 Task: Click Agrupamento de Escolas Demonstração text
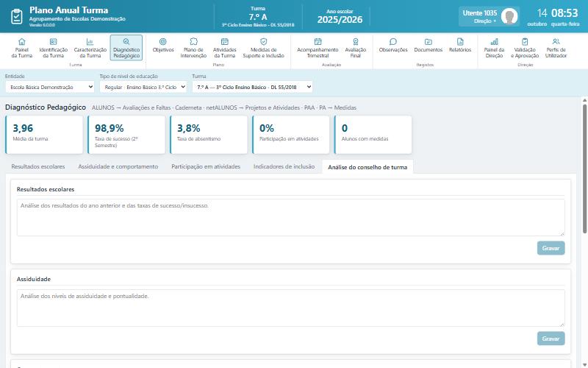point(77,19)
